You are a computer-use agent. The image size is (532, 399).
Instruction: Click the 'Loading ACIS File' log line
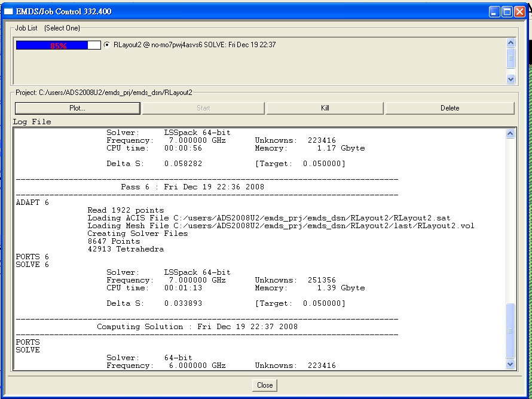pos(269,218)
